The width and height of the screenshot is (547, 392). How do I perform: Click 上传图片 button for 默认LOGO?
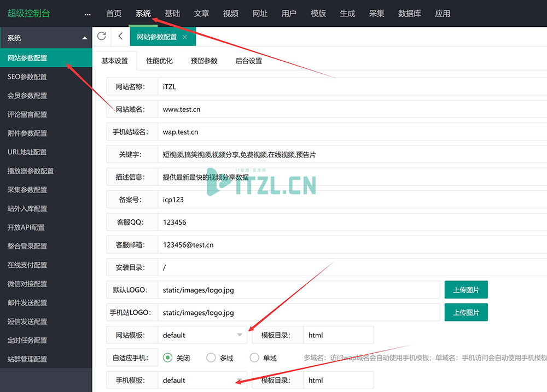click(x=466, y=290)
